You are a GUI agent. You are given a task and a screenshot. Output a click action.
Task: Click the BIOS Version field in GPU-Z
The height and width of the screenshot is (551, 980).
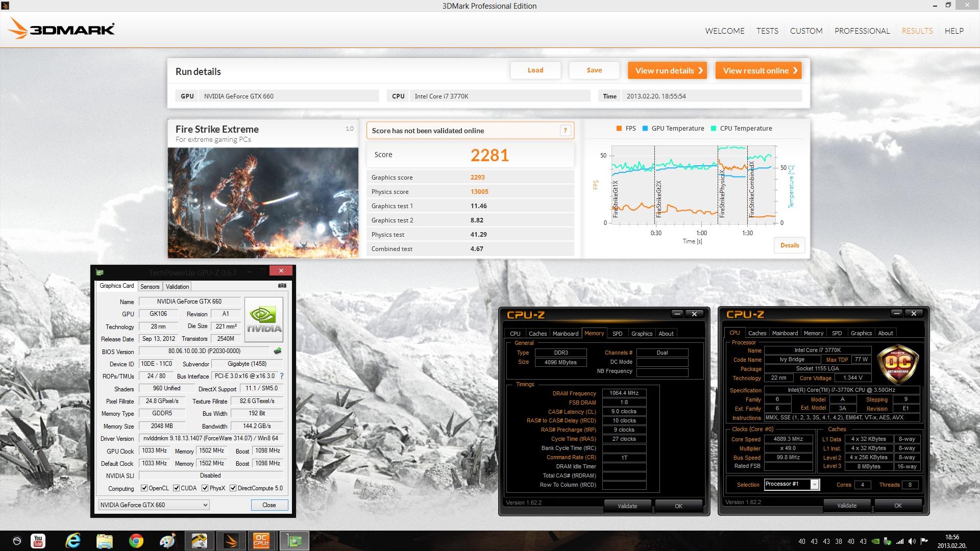click(x=204, y=351)
